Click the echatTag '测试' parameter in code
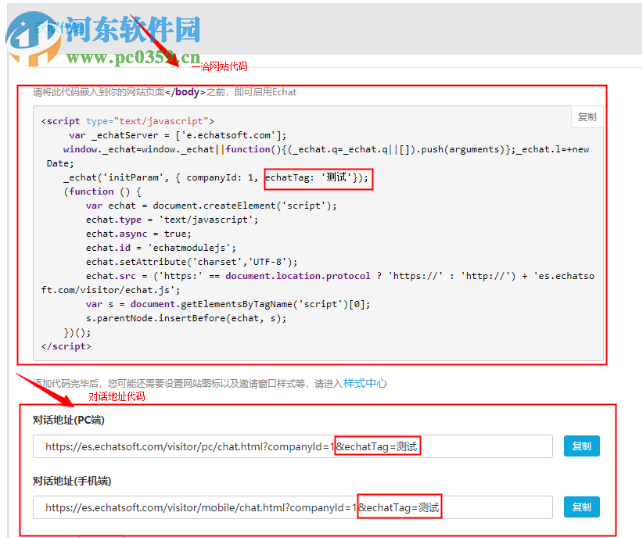 317,178
